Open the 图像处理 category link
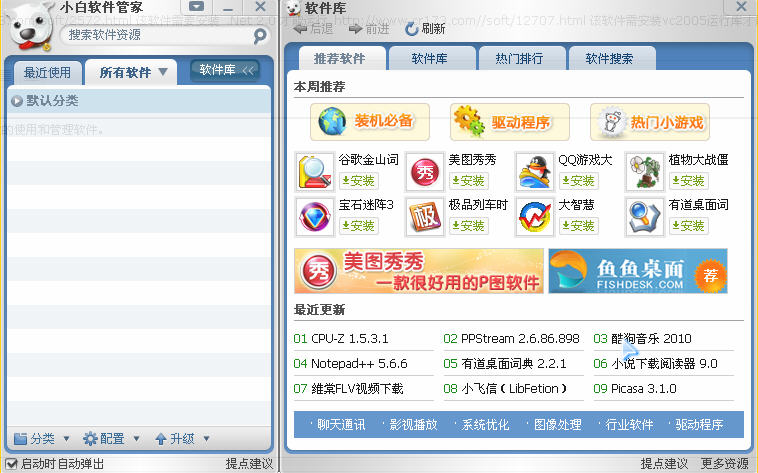The width and height of the screenshot is (758, 473). point(557,425)
